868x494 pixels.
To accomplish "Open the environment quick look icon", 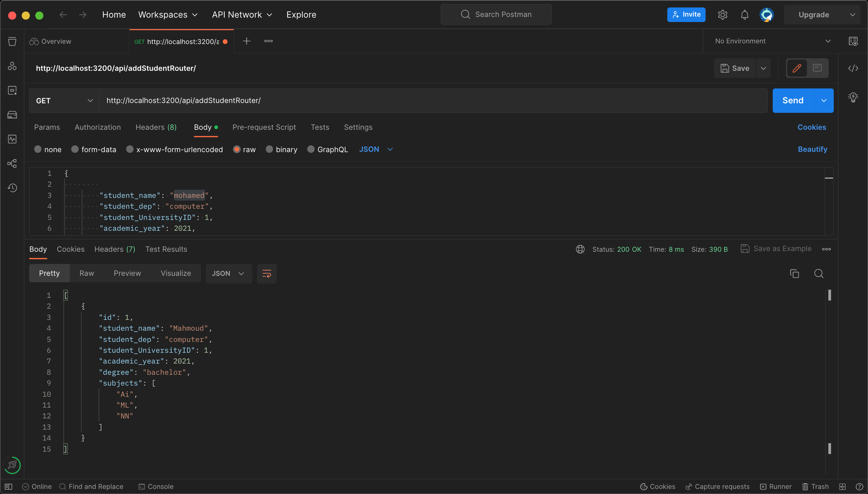I will pos(853,41).
